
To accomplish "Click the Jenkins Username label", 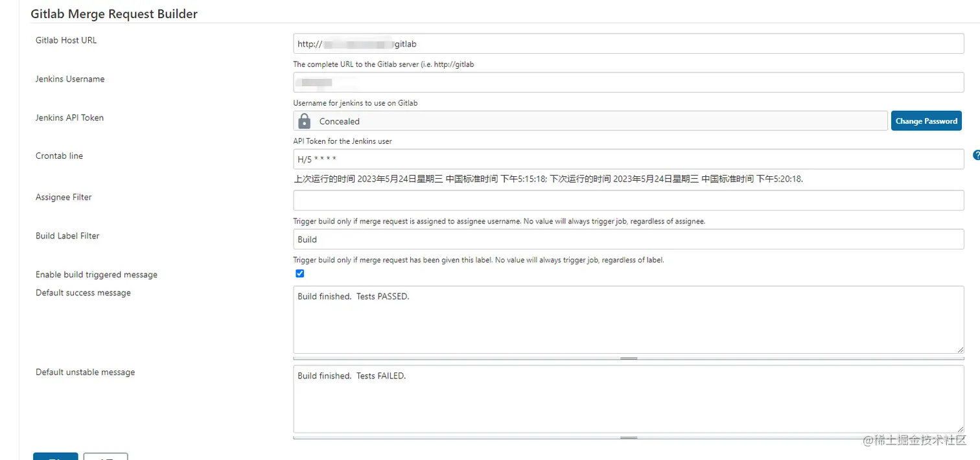I will coord(70,79).
